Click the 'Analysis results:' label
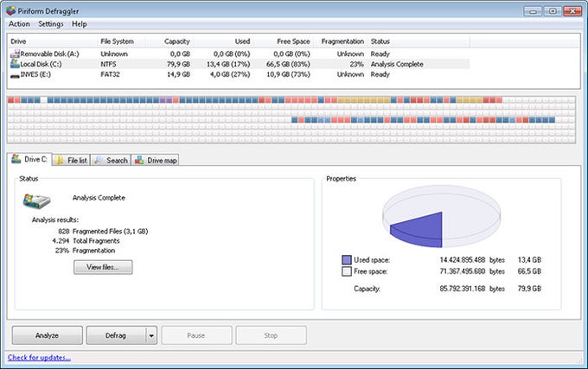 (x=55, y=219)
